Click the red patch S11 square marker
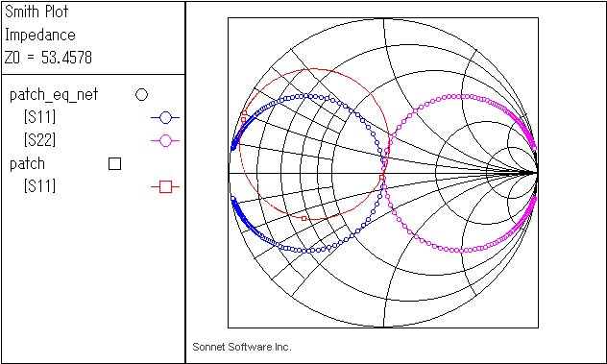Screen dimensions: 607x364 pos(165,187)
